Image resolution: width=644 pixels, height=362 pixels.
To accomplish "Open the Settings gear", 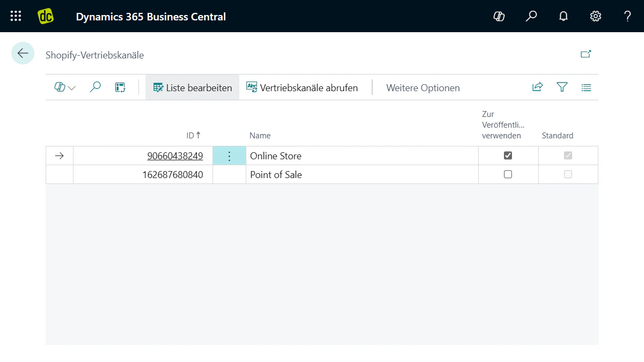I will tap(596, 16).
